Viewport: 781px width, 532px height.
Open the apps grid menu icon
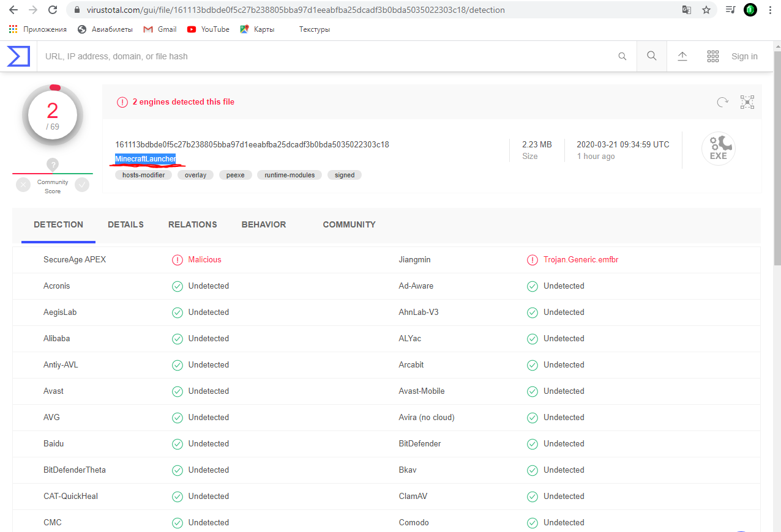pos(712,56)
